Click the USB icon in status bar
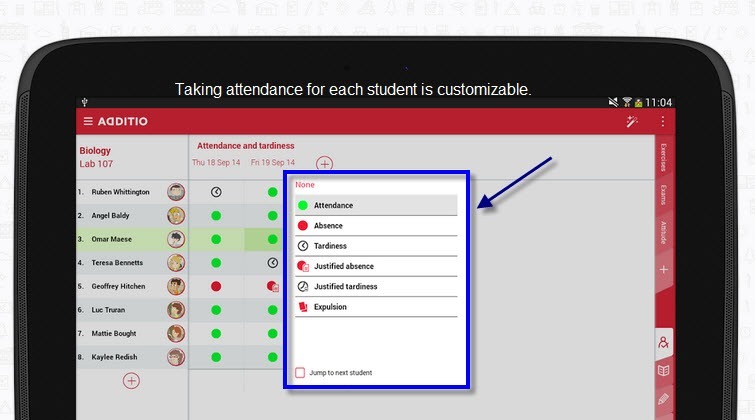This screenshot has width=755, height=420. 85,102
